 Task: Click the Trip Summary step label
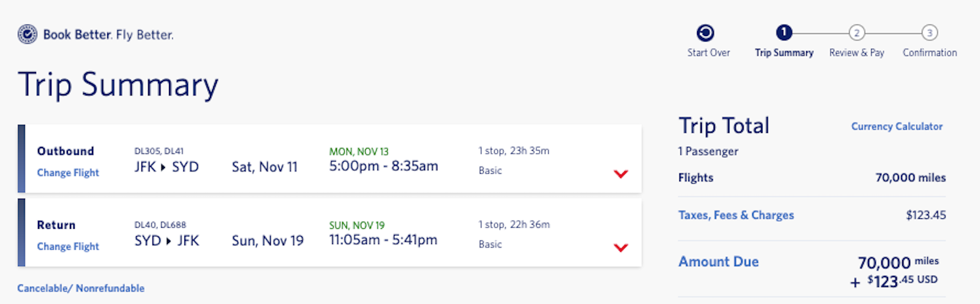click(x=784, y=53)
